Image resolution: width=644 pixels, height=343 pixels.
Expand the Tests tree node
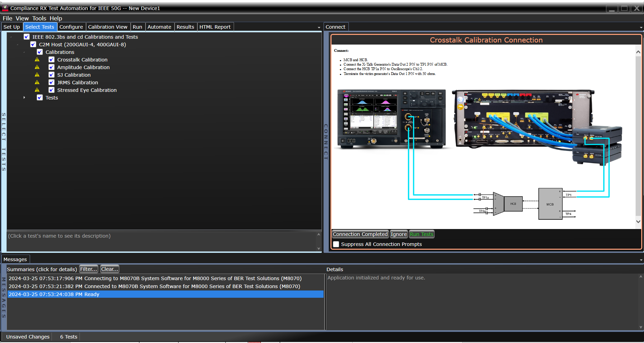24,98
